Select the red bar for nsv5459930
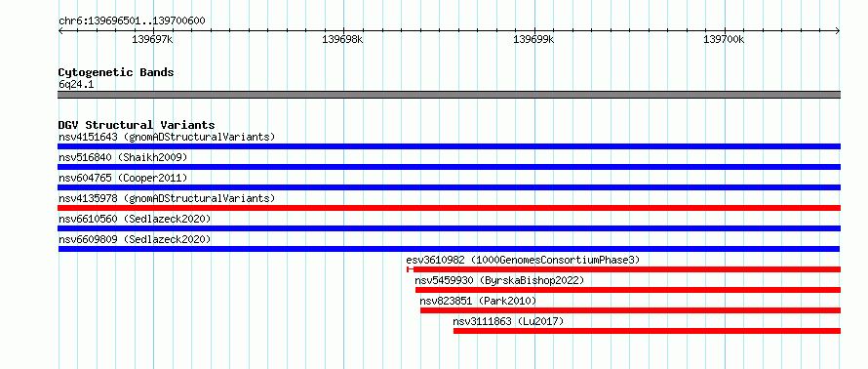This screenshot has height=369, width=868. click(x=628, y=290)
